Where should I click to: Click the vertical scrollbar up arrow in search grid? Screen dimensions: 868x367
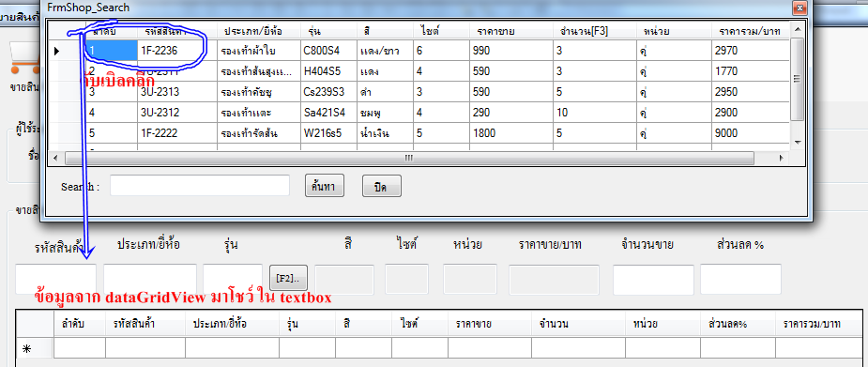[x=797, y=29]
